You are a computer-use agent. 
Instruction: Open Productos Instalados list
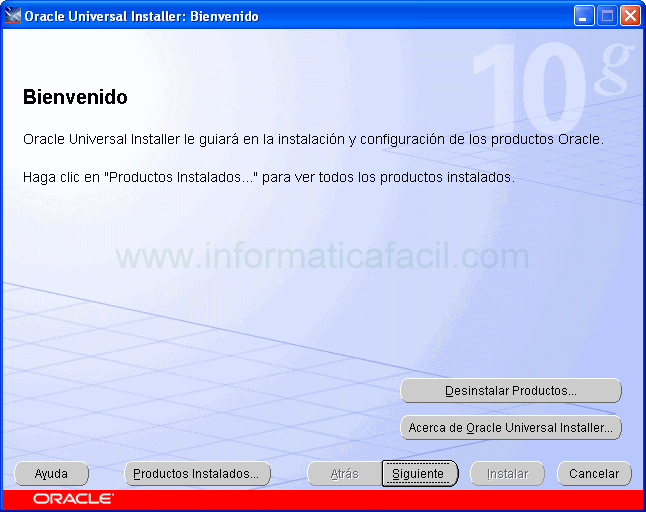197,474
